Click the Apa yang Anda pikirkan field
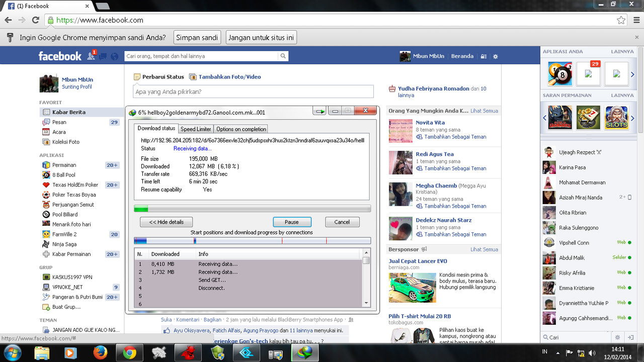 (253, 92)
